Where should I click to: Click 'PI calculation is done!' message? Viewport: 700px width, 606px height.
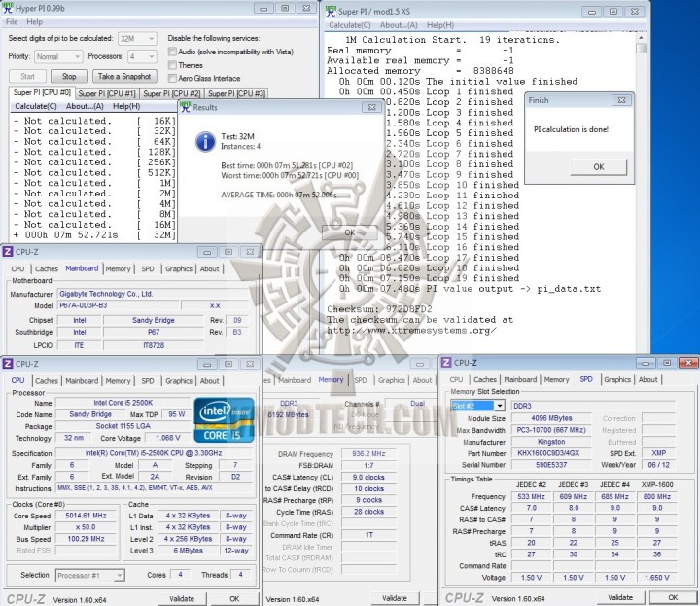point(571,129)
